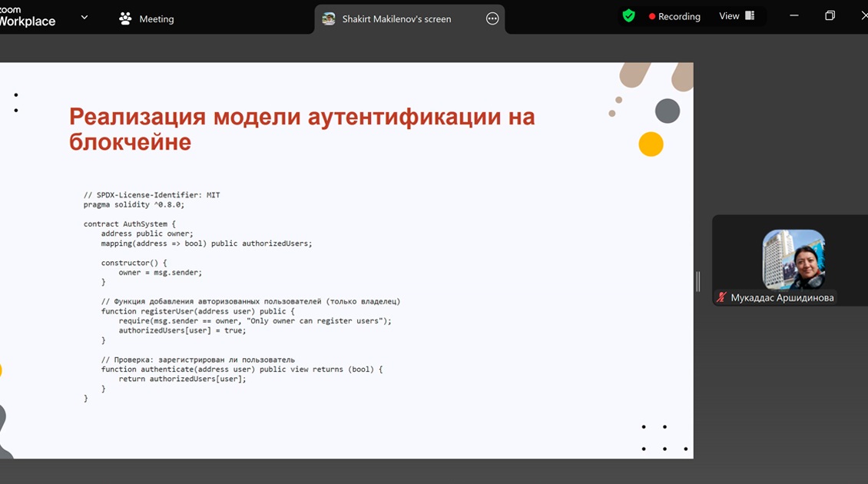Click the code line 'pragma solidity ^0.8.0;'
Image resolution: width=868 pixels, height=484 pixels.
coord(134,204)
